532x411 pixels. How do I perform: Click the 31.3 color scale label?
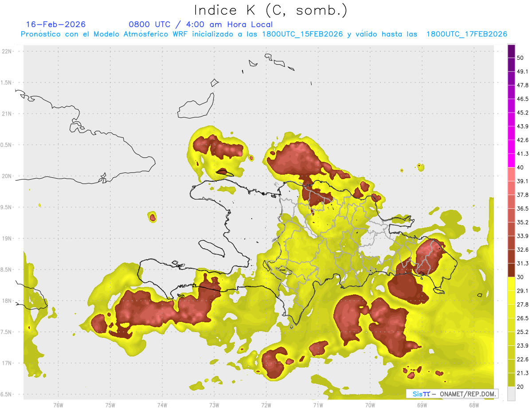click(523, 263)
